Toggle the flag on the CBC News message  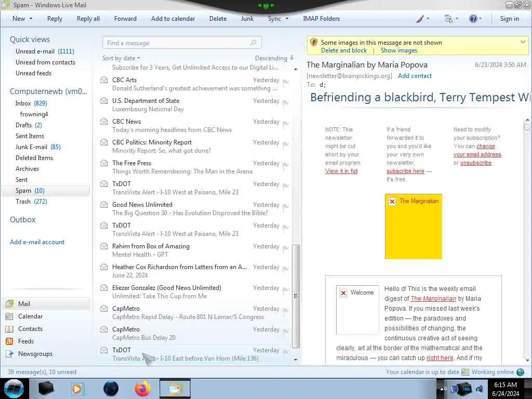click(x=286, y=124)
